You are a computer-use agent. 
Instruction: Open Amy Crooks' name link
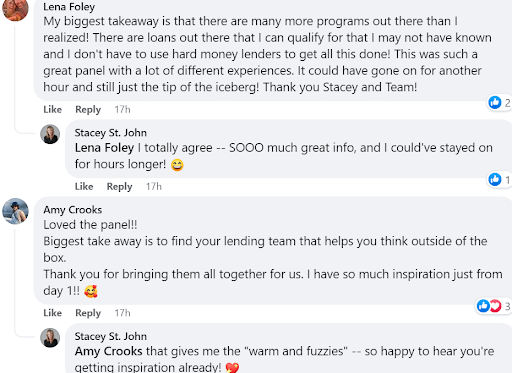pyautogui.click(x=73, y=210)
